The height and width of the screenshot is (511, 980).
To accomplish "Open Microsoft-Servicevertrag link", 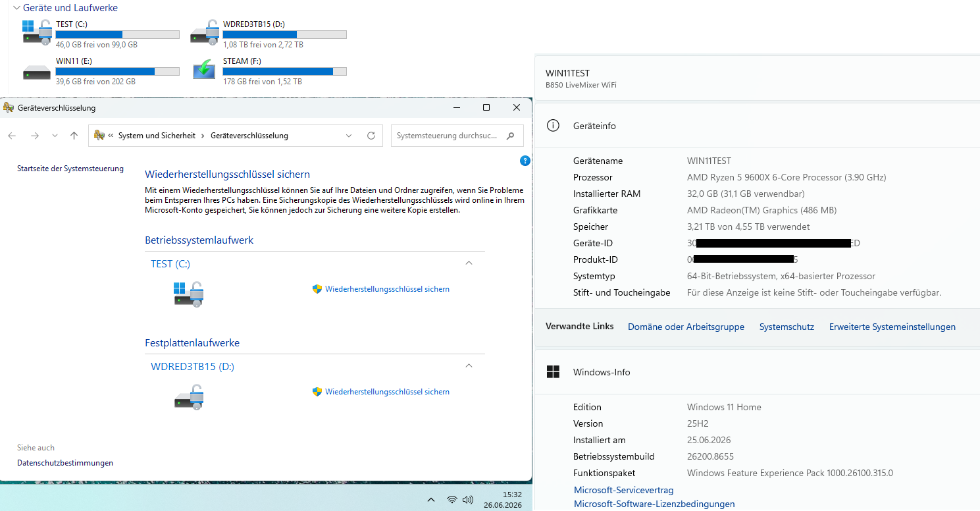I will coord(623,490).
